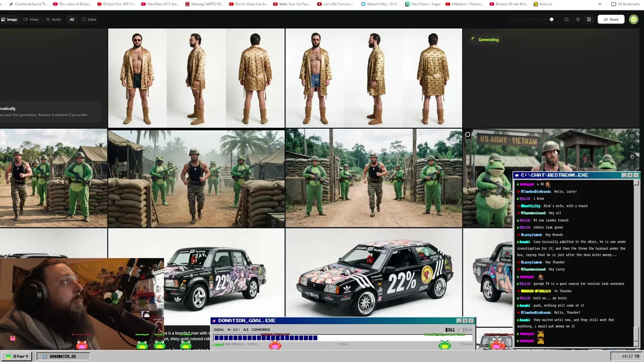Open the leftmost frog soldiers camp image
This screenshot has width=644, height=362.
click(53, 178)
